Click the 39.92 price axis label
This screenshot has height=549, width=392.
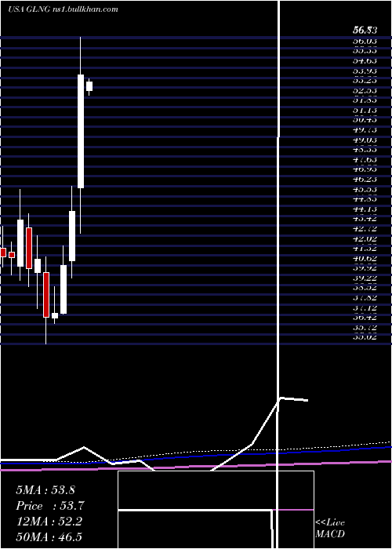pyautogui.click(x=365, y=268)
